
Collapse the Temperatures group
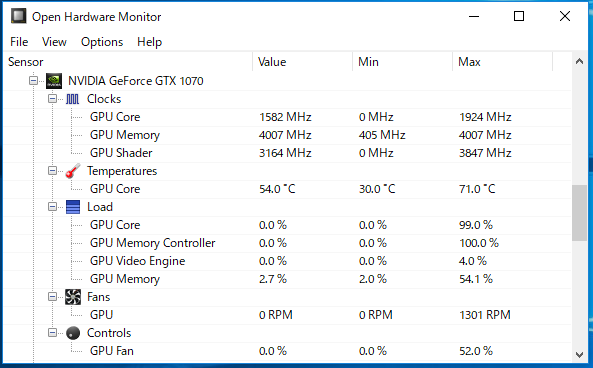pos(52,171)
